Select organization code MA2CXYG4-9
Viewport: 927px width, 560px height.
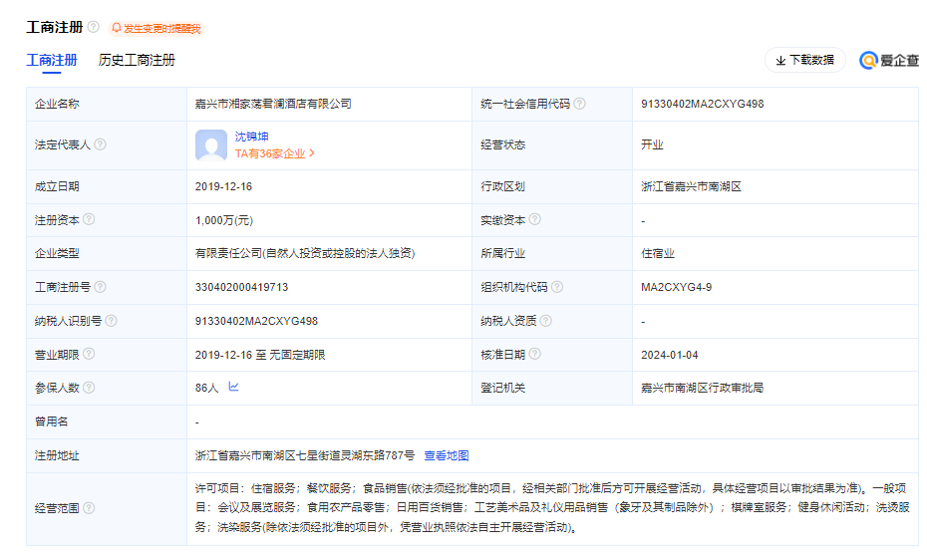click(677, 287)
